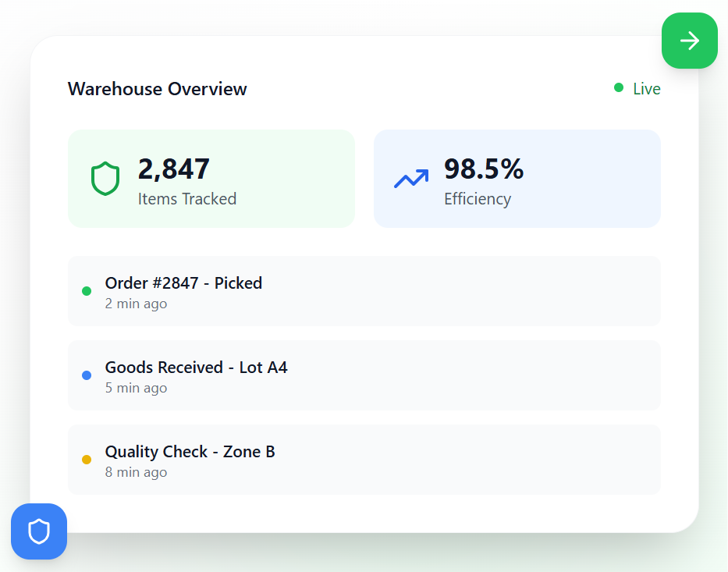
Task: Select the Quality Check - Zone B entry
Action: 364,459
